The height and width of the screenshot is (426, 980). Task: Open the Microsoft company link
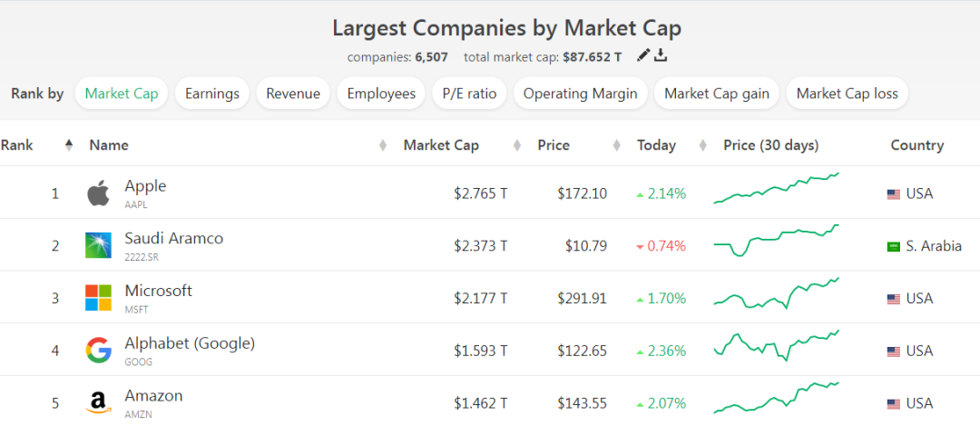point(158,291)
